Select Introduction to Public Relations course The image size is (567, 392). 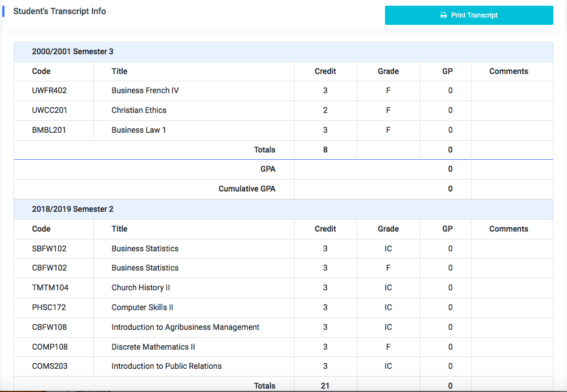[166, 367]
